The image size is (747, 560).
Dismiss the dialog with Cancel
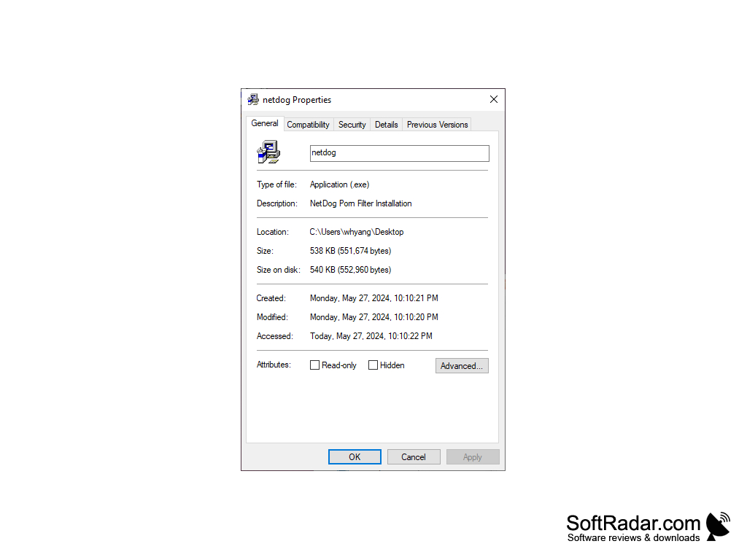click(414, 456)
